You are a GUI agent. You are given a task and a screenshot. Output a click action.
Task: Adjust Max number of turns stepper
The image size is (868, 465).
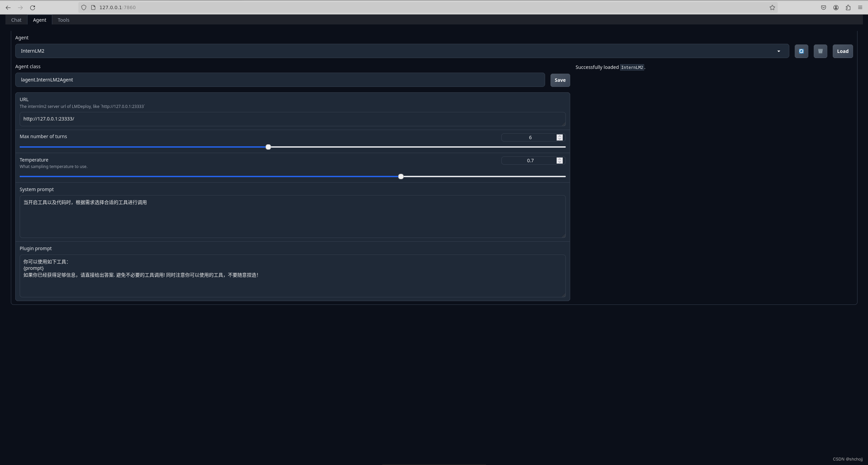coord(560,137)
